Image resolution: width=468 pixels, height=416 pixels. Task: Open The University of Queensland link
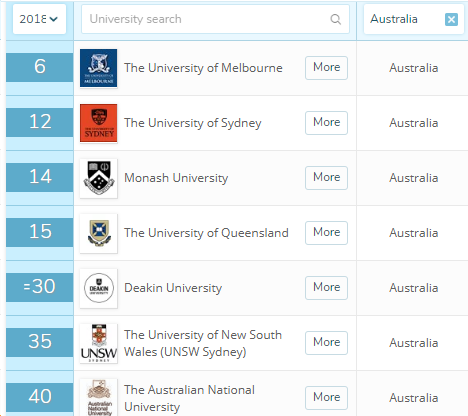click(206, 233)
